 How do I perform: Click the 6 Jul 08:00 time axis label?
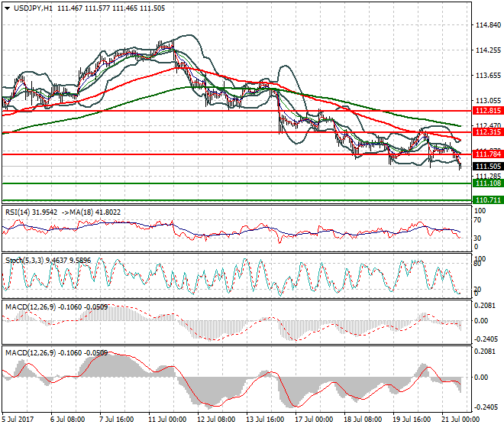[67, 420]
